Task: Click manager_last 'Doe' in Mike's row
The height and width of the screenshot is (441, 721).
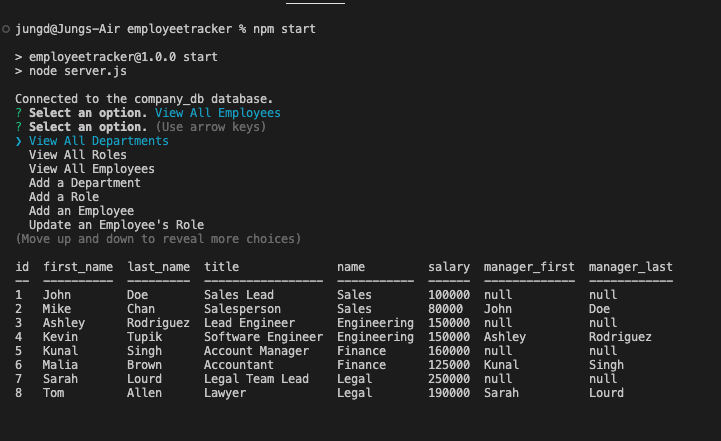Action: (599, 309)
